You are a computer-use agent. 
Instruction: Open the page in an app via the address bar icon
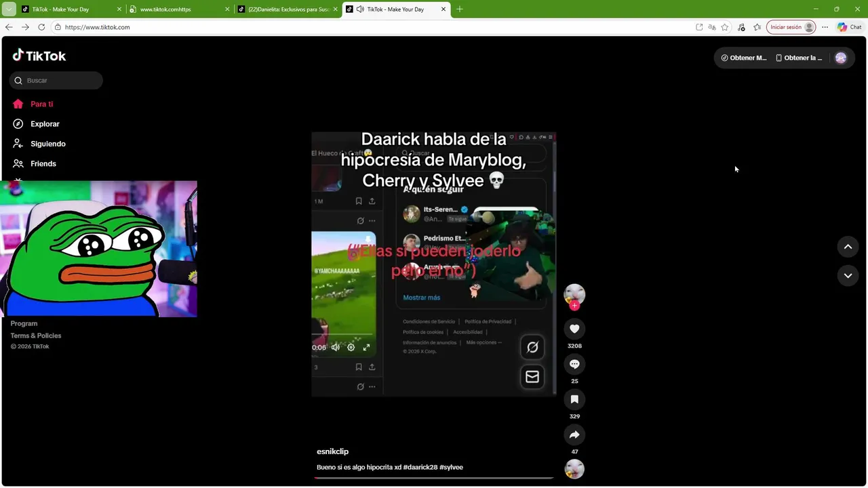coord(699,27)
